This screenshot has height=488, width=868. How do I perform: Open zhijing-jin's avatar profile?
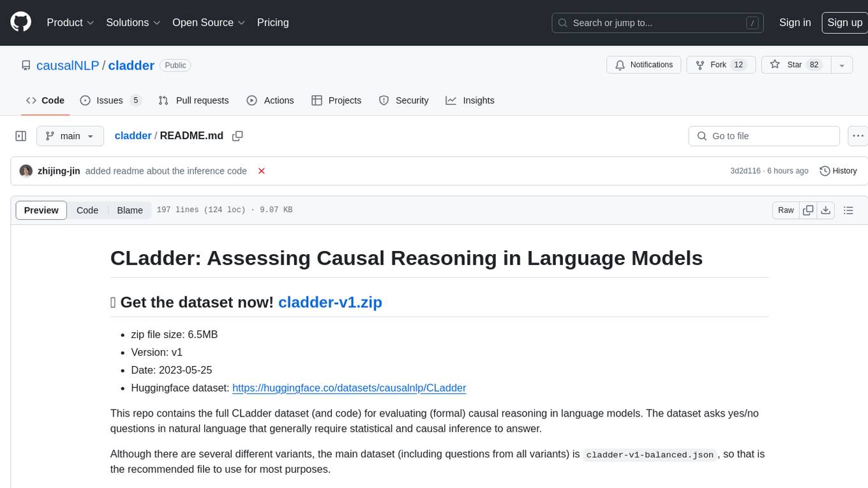pos(26,171)
